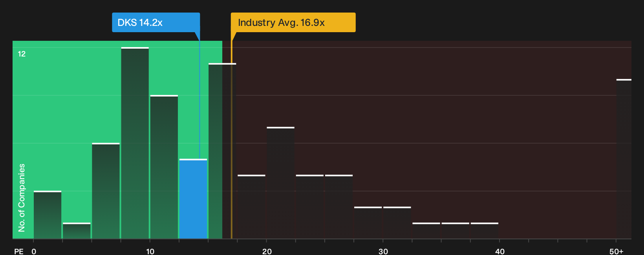Select the blue highlighted DKS histogram bar

coord(193,199)
